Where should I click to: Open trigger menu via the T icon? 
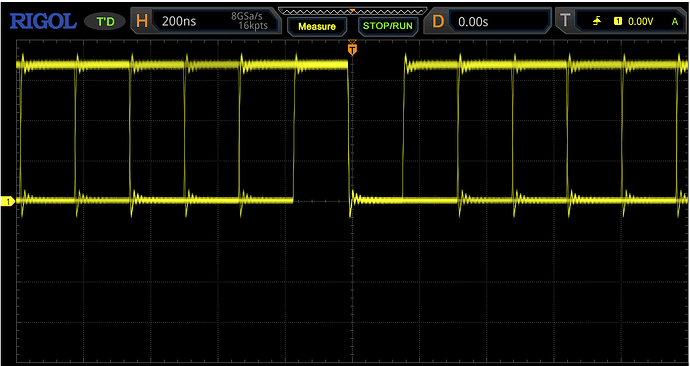(565, 20)
